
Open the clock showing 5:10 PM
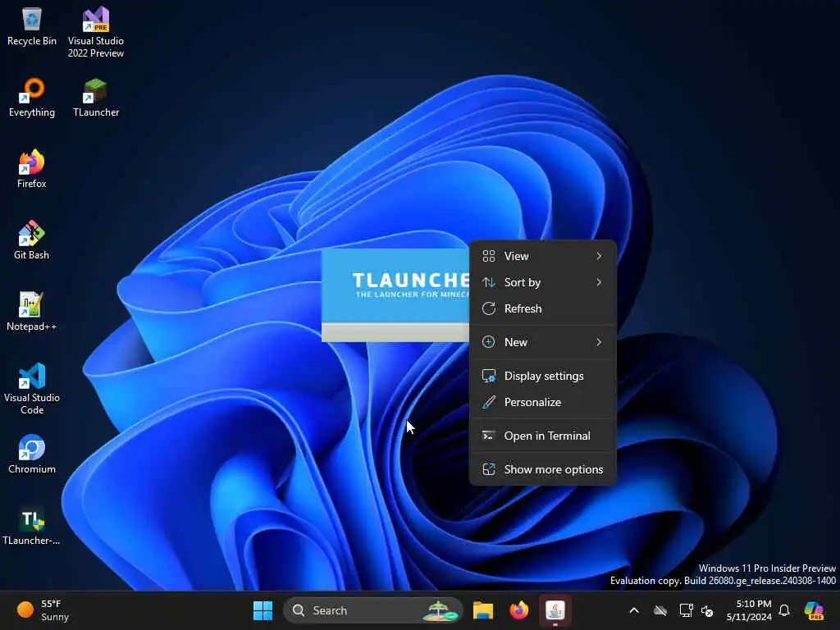click(x=749, y=610)
